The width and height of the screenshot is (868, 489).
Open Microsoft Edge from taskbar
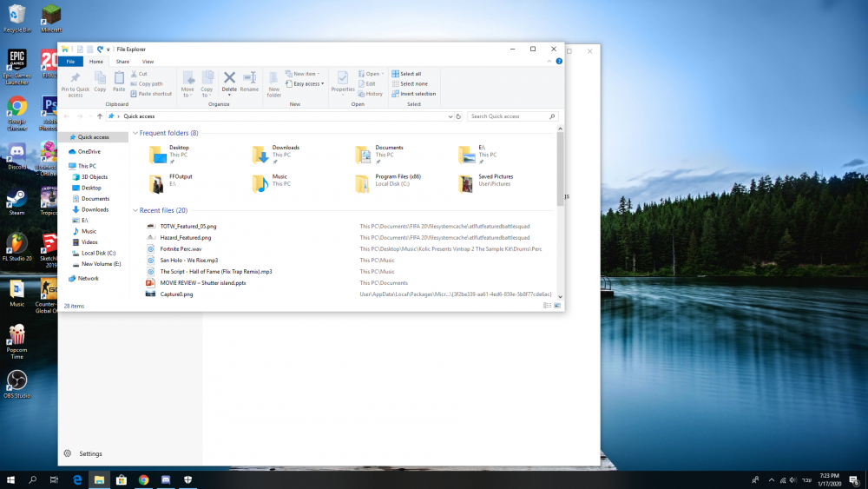77,479
